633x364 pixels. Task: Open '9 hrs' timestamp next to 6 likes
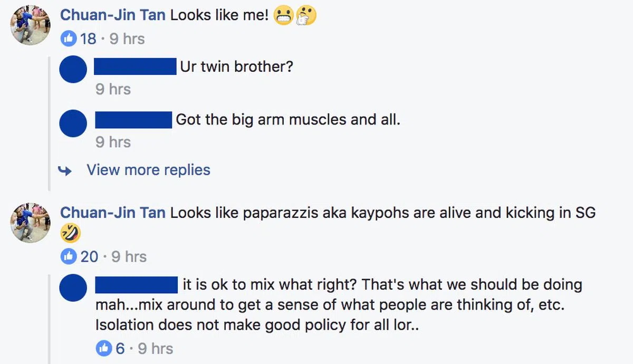(x=155, y=348)
